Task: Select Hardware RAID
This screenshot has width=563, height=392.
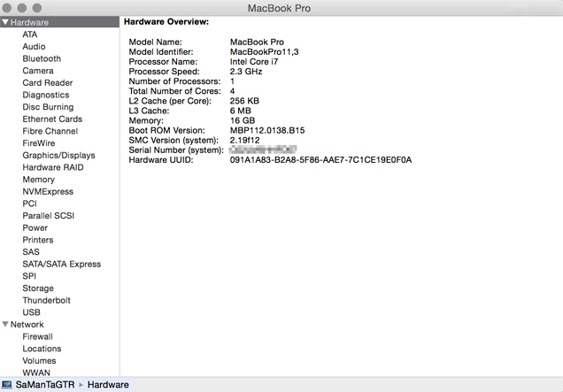Action: 53,167
